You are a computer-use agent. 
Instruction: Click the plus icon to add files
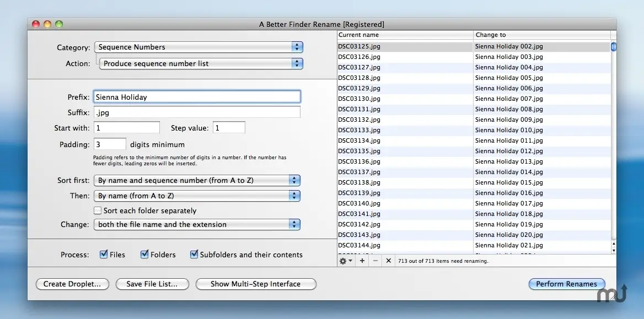click(x=362, y=261)
